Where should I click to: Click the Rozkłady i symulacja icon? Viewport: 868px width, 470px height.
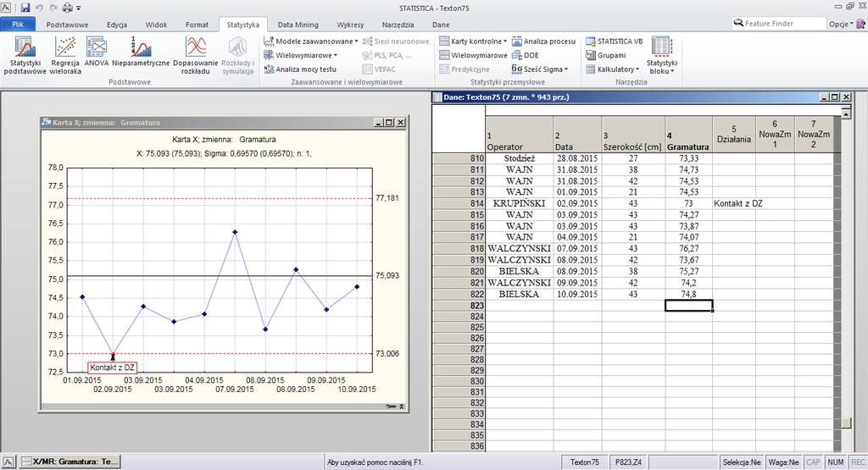point(237,55)
